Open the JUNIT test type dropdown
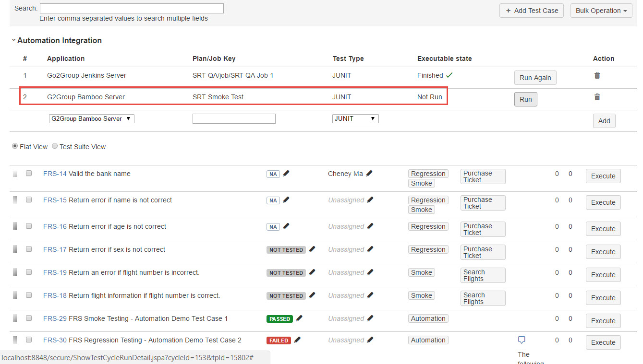Image resolution: width=643 pixels, height=364 pixels. pos(355,118)
